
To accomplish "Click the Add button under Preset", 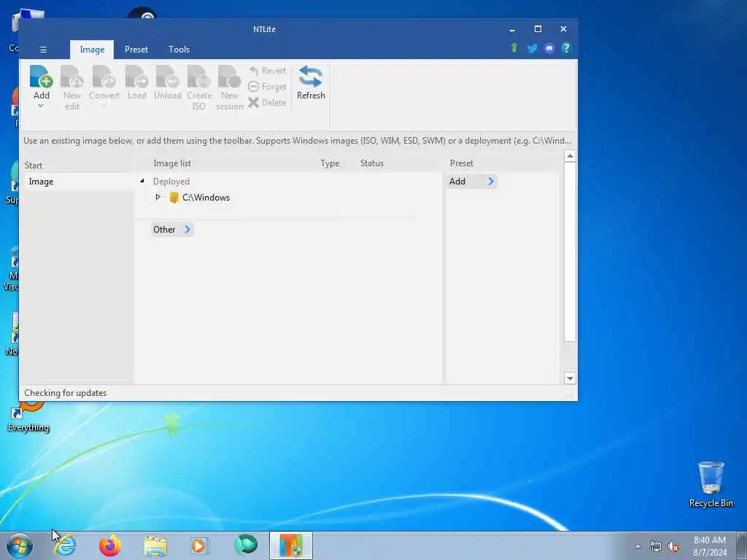I will click(x=472, y=182).
